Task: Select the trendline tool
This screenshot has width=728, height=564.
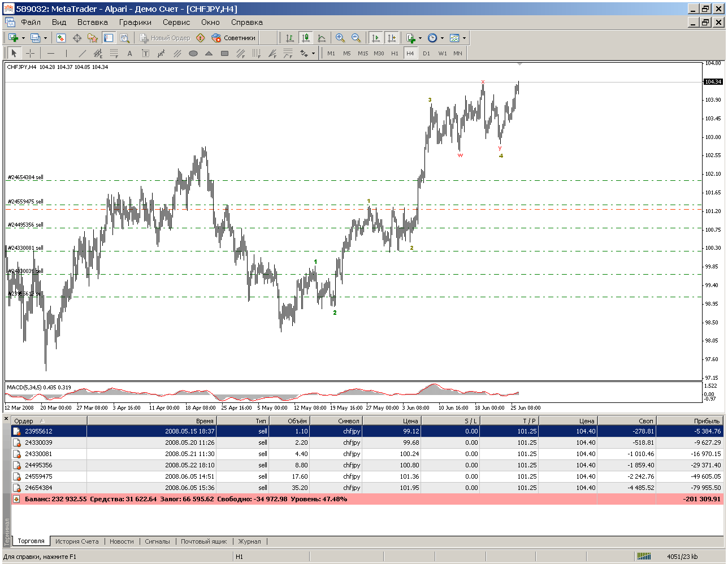Action: pyautogui.click(x=82, y=53)
